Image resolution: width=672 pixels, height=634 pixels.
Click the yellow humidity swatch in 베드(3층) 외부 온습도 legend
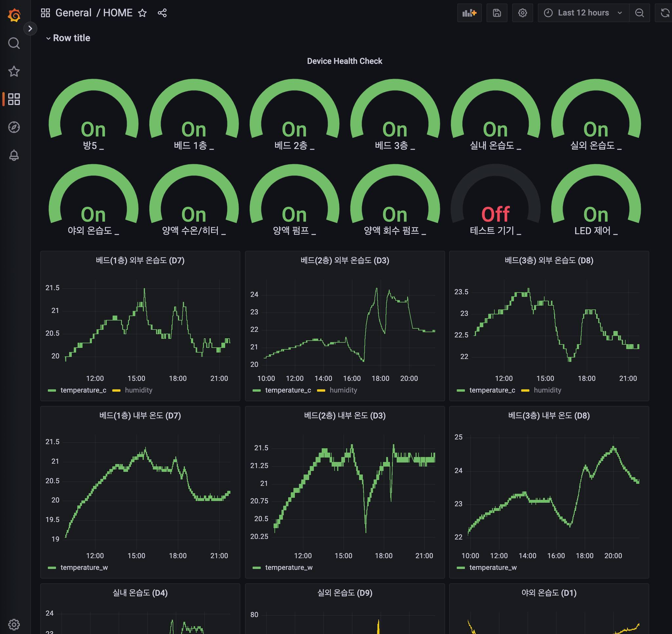[525, 390]
